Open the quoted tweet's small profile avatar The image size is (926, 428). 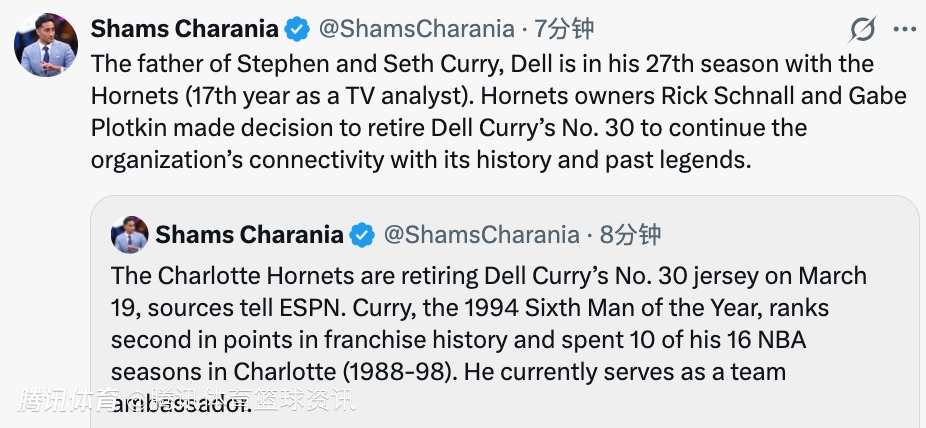(x=130, y=235)
